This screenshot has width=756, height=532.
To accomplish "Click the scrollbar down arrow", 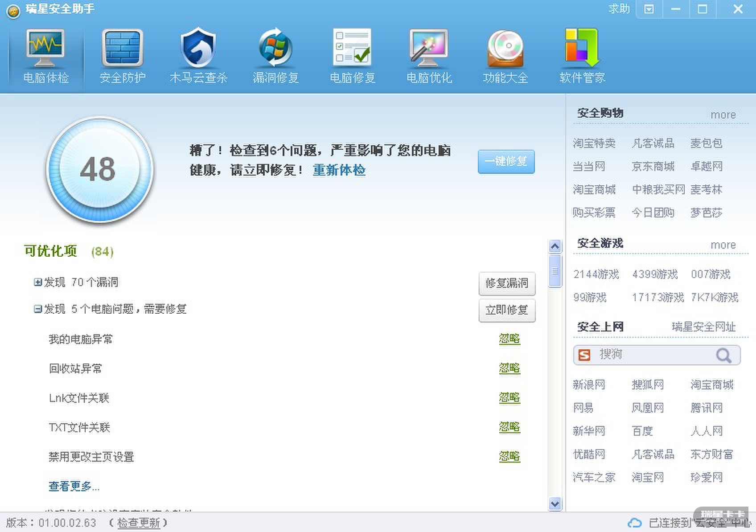I will pos(555,504).
